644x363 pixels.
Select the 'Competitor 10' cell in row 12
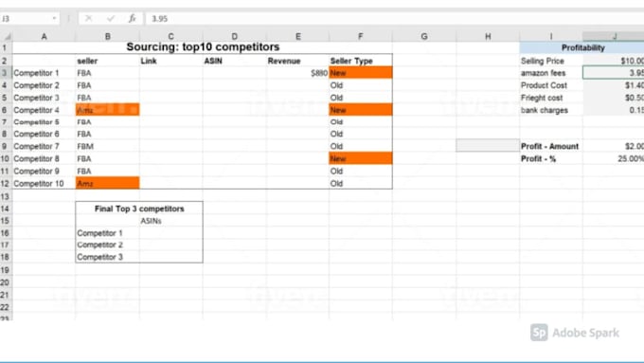[x=44, y=183]
